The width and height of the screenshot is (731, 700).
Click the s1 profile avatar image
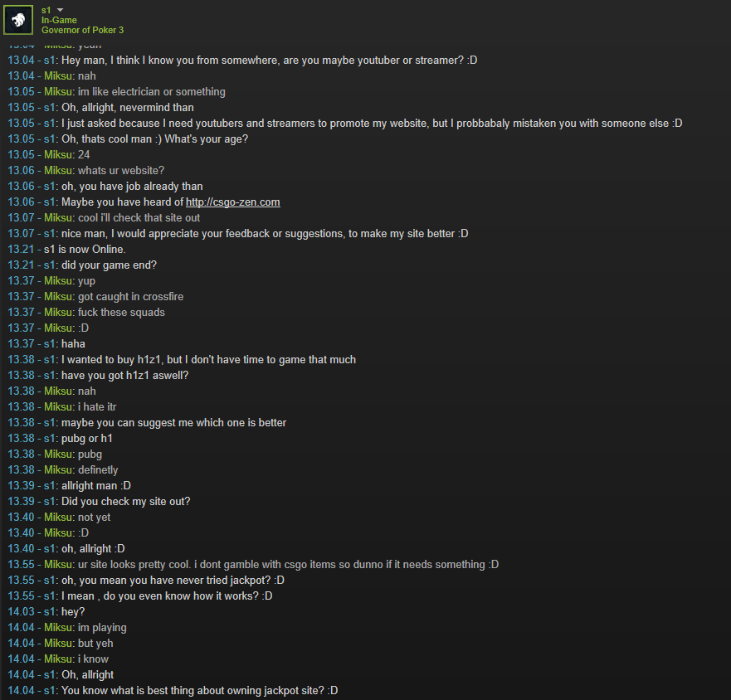[x=18, y=20]
